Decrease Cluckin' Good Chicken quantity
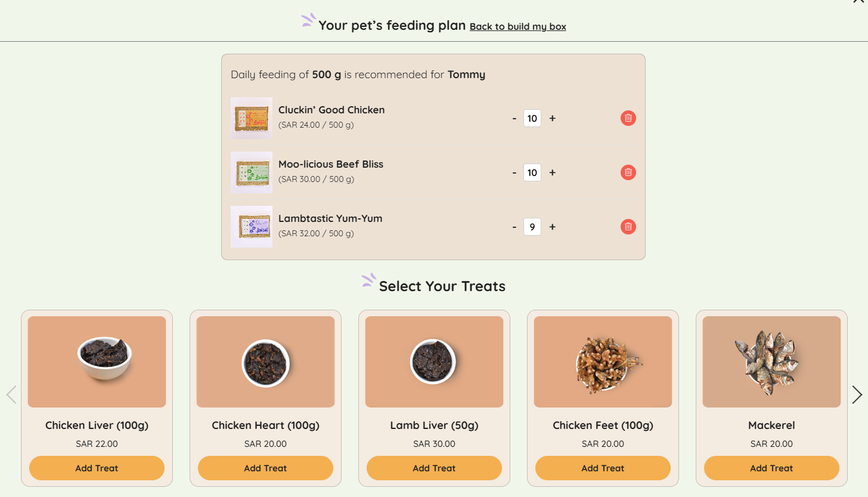Image resolution: width=868 pixels, height=497 pixels. click(x=514, y=118)
